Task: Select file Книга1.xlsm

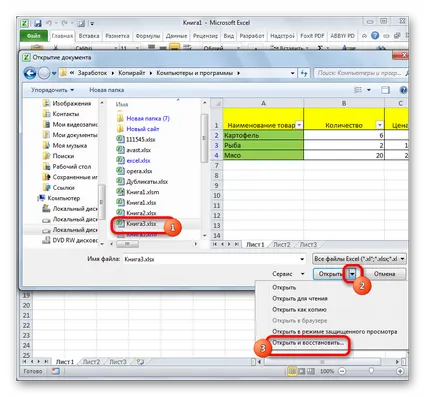Action: 138,192
